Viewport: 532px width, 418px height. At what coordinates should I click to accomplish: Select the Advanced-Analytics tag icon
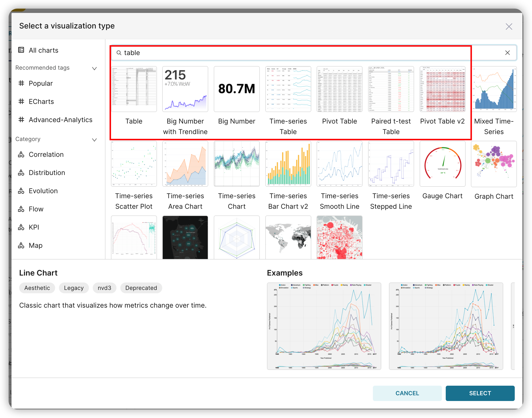coord(21,120)
